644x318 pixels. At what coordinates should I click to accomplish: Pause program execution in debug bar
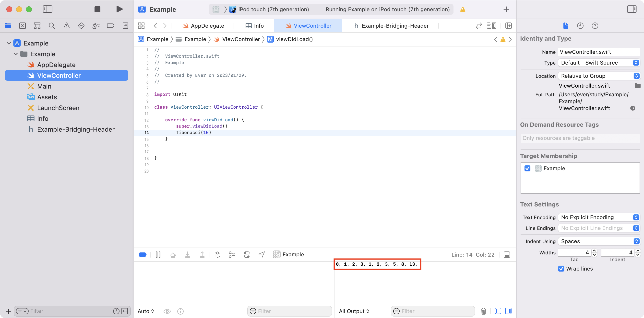click(158, 255)
